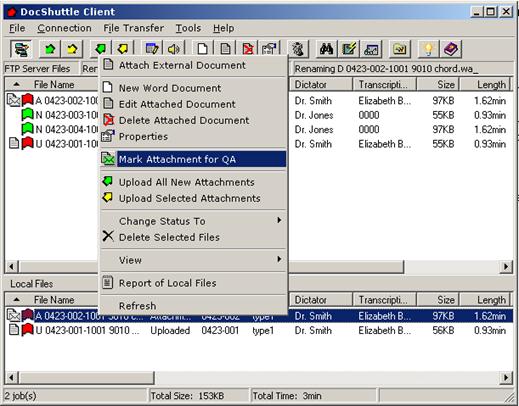Click the purple help book toolbar icon
This screenshot has height=406, width=519.
[x=451, y=49]
